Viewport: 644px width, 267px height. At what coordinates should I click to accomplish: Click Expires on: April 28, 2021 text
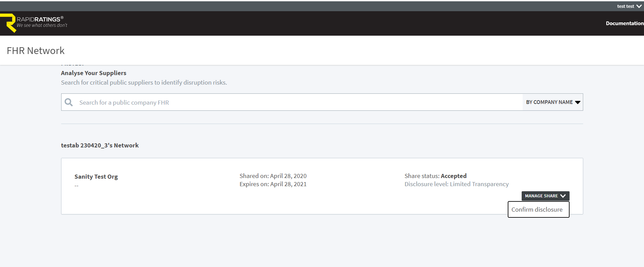[x=273, y=184]
